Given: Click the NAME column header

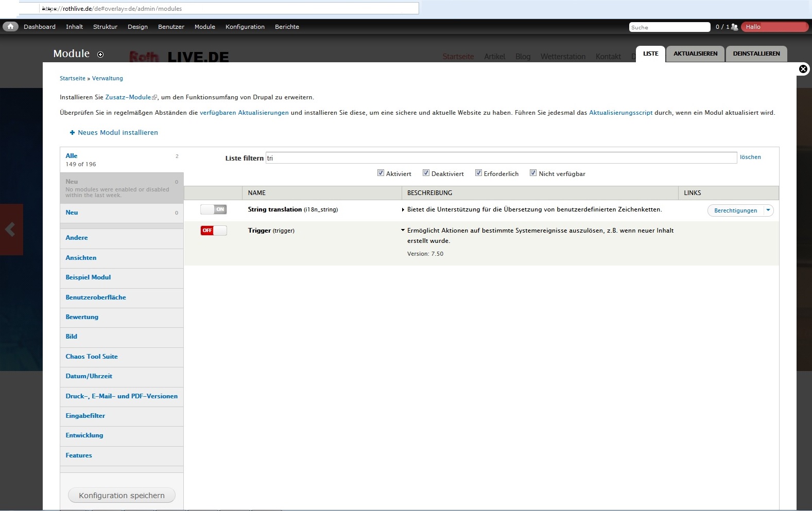Looking at the screenshot, I should pos(322,193).
